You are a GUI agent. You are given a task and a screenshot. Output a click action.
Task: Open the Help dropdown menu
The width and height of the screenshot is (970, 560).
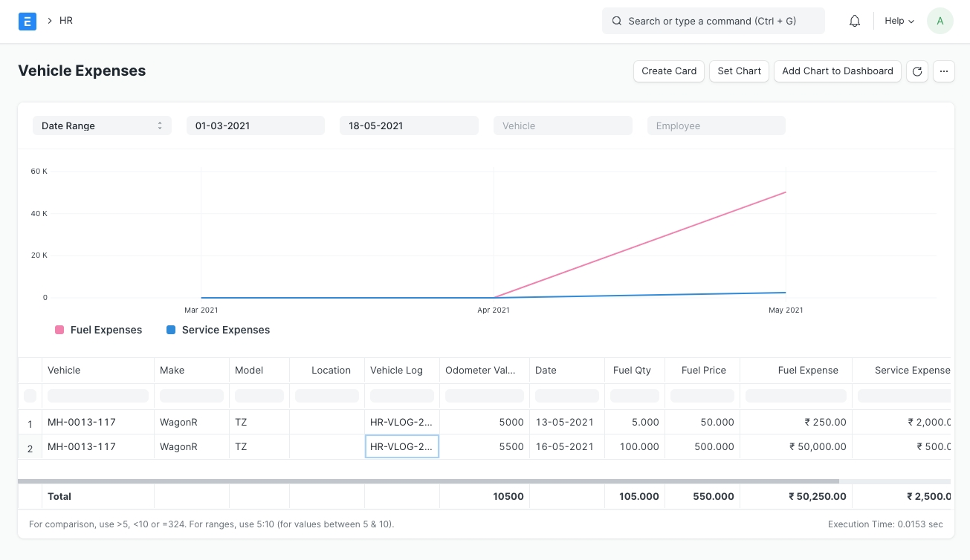pyautogui.click(x=899, y=21)
